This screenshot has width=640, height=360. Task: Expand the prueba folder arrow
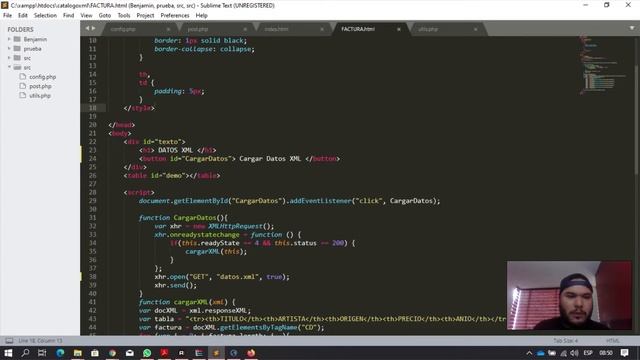(x=9, y=49)
